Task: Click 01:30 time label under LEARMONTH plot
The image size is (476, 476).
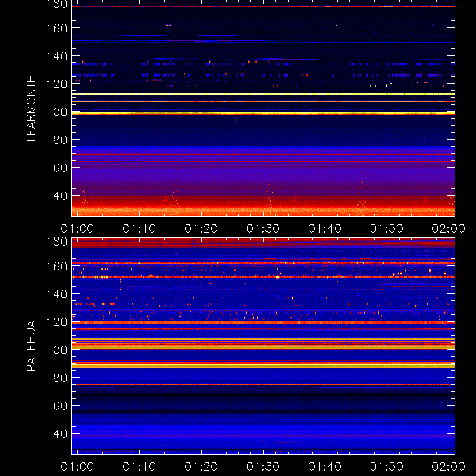Action: pyautogui.click(x=263, y=228)
